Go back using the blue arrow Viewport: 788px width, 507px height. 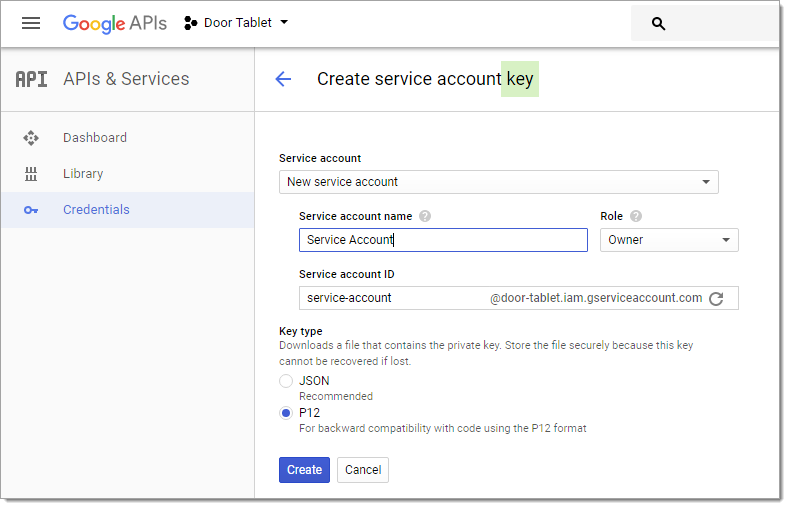coord(283,79)
